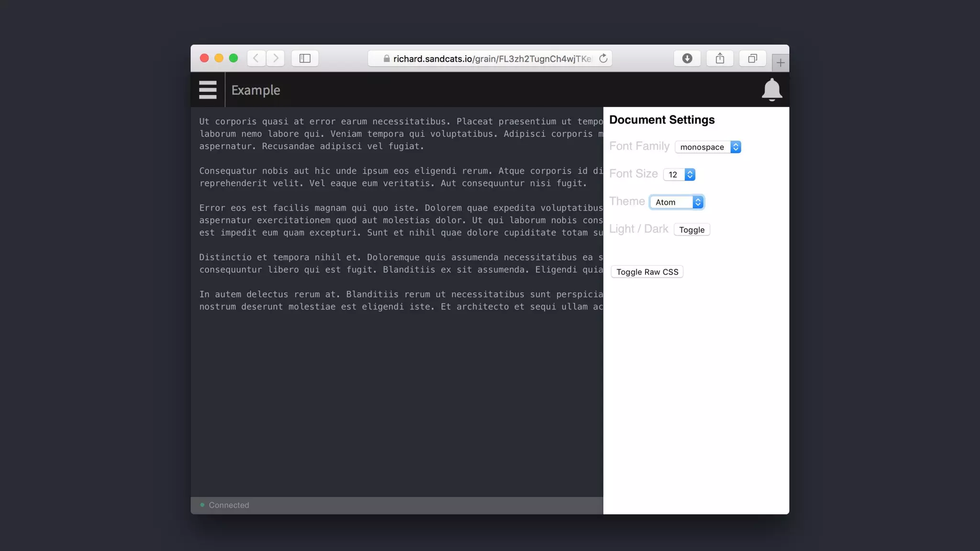Image resolution: width=980 pixels, height=551 pixels.
Task: Reload the page with the refresh icon
Action: (x=603, y=58)
